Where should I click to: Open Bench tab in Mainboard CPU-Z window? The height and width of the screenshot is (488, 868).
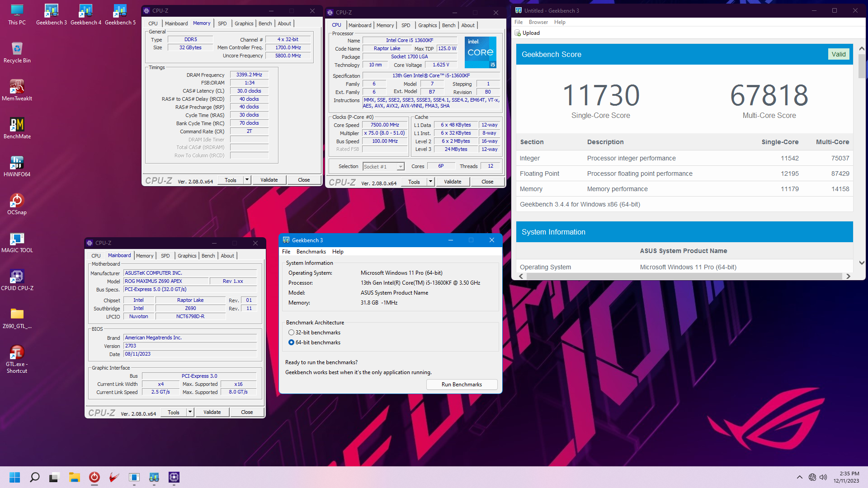click(x=208, y=256)
